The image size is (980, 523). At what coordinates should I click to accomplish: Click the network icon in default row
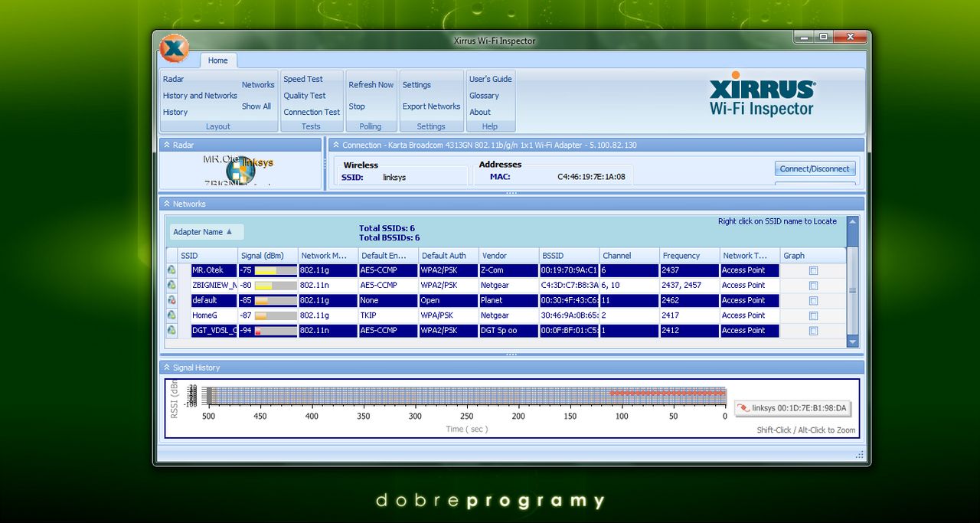coord(172,300)
